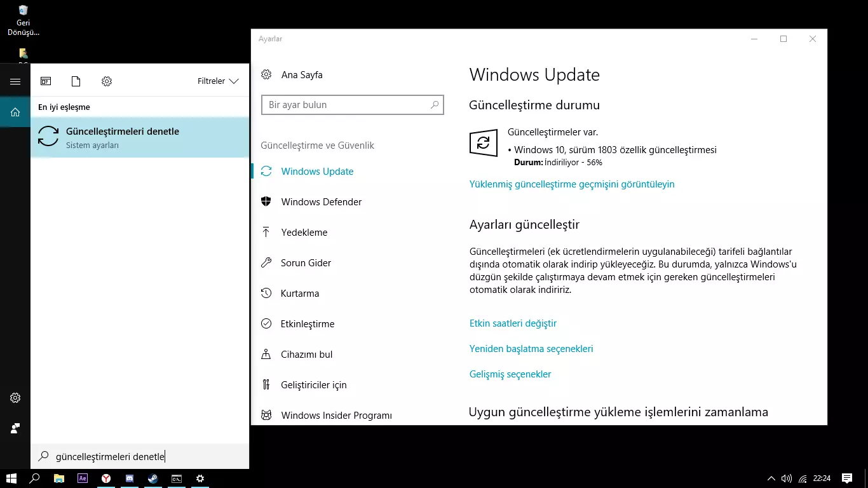
Task: Open the Wi-Fi network tray icon
Action: [x=803, y=478]
